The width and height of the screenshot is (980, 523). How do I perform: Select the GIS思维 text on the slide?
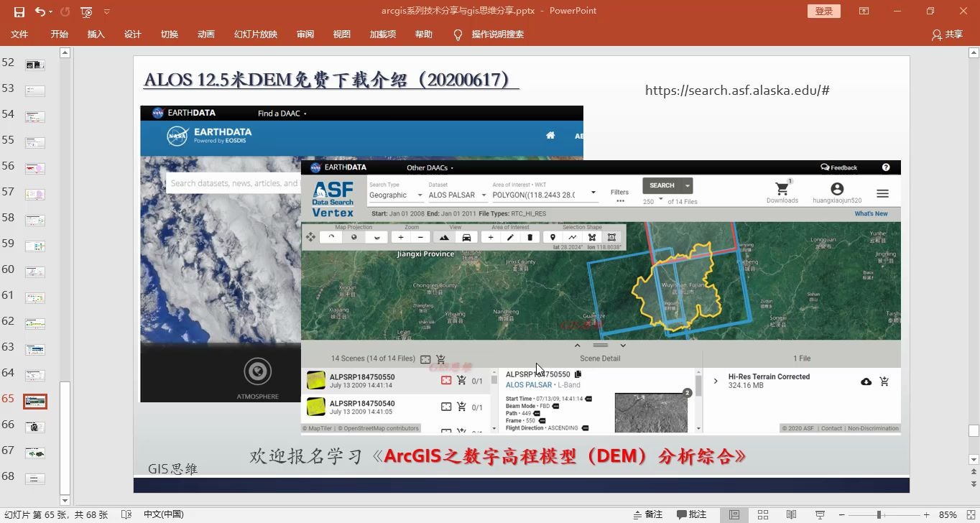(172, 468)
